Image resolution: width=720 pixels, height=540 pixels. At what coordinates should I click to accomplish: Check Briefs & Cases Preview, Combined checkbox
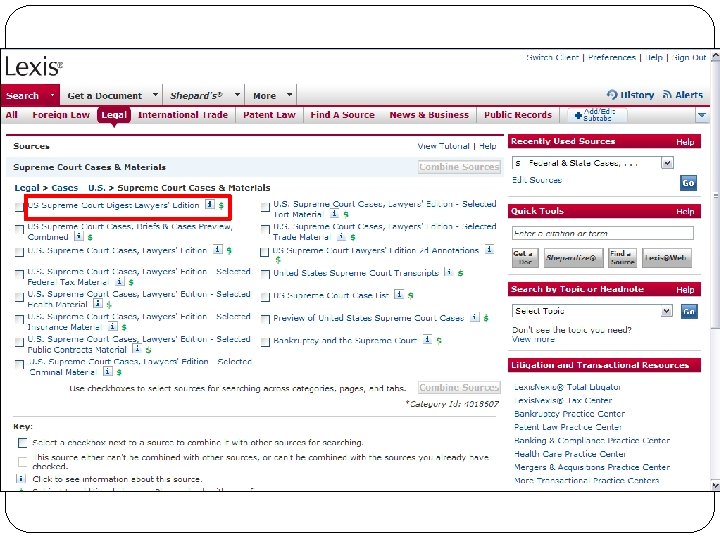pyautogui.click(x=19, y=229)
